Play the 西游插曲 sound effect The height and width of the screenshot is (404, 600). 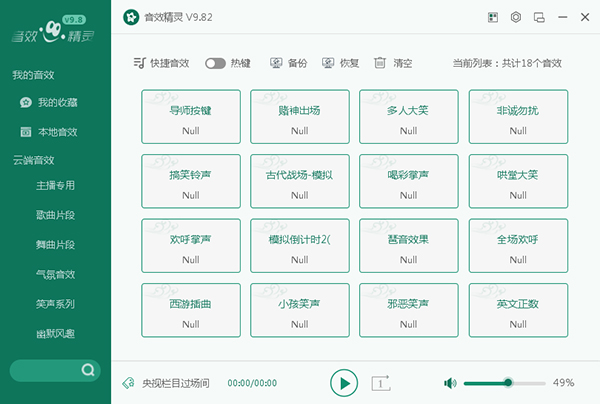[x=191, y=310]
